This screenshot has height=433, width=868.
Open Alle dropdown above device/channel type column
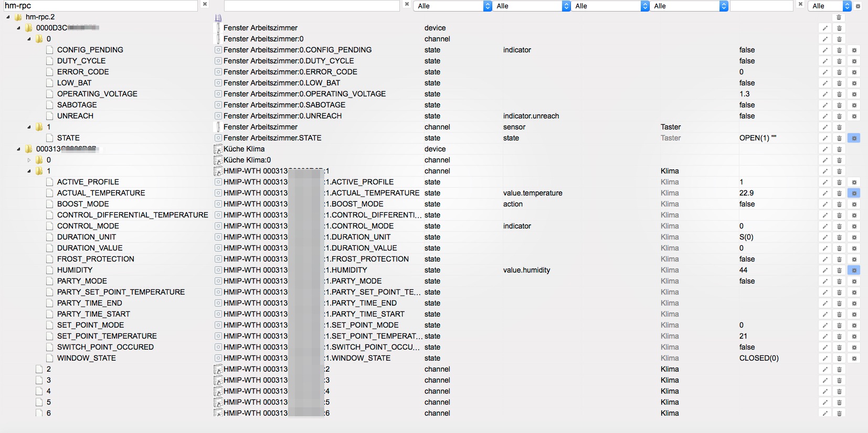(x=453, y=6)
